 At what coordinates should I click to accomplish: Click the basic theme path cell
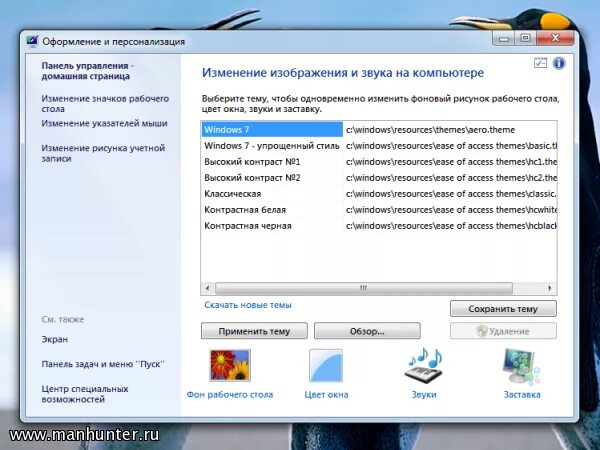450,146
